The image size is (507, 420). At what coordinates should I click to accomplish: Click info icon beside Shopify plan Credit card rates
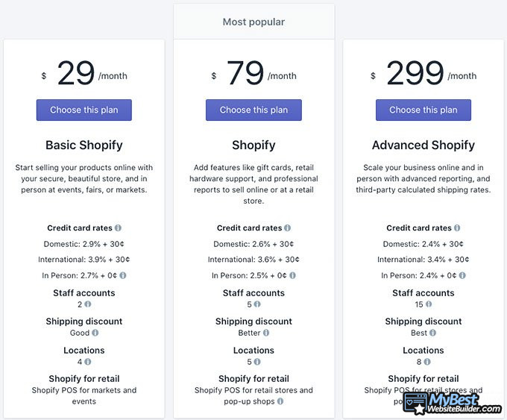tap(288, 228)
